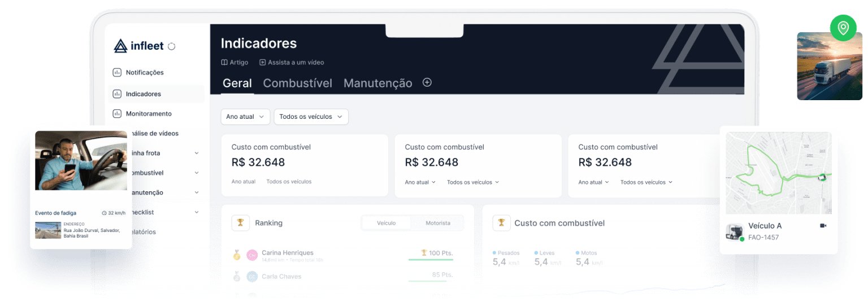Click the Custo com combustível trophy icon
Screen dimensions: 868x305
pyautogui.click(x=501, y=223)
